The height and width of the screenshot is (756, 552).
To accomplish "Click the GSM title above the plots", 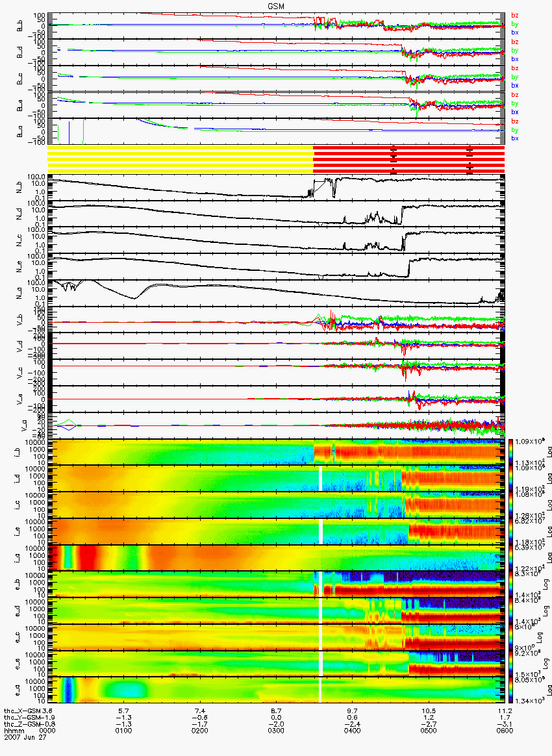I will (x=276, y=6).
